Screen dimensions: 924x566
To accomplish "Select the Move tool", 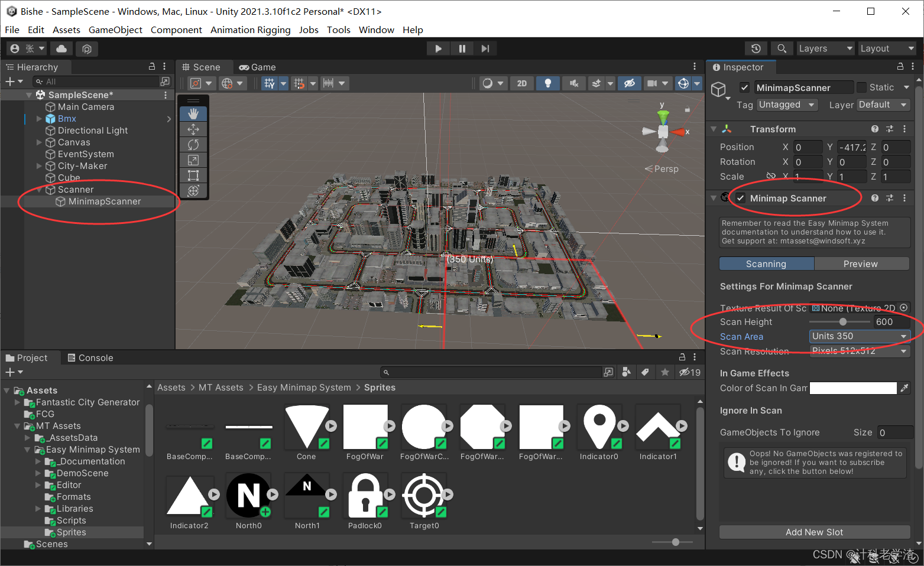I will coord(193,129).
